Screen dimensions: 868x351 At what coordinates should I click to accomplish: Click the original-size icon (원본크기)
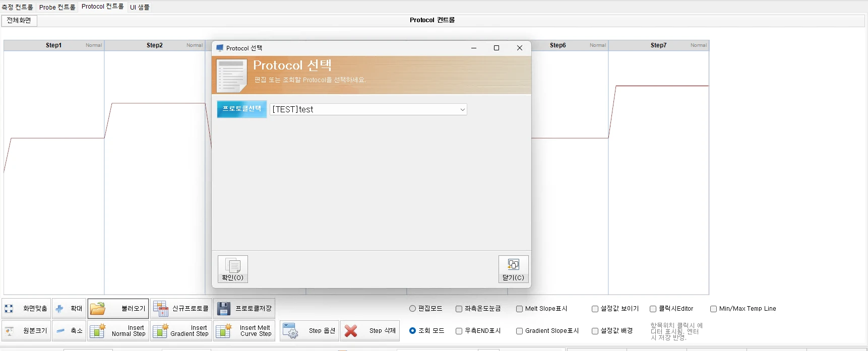point(9,331)
